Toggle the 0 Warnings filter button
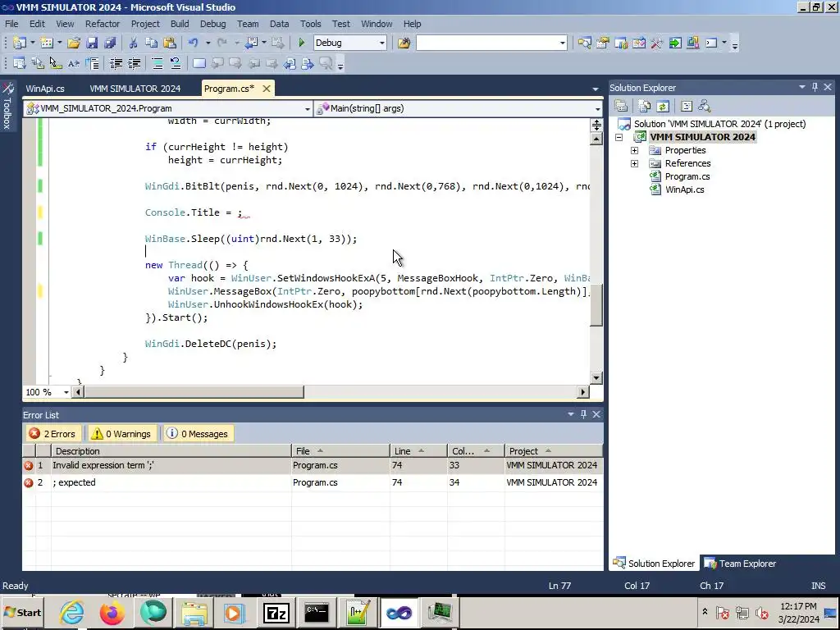Screen dimensions: 840x630 121,434
